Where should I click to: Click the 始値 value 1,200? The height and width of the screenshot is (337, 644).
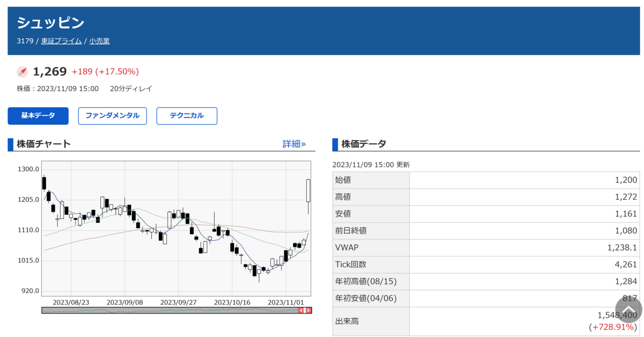tap(626, 180)
